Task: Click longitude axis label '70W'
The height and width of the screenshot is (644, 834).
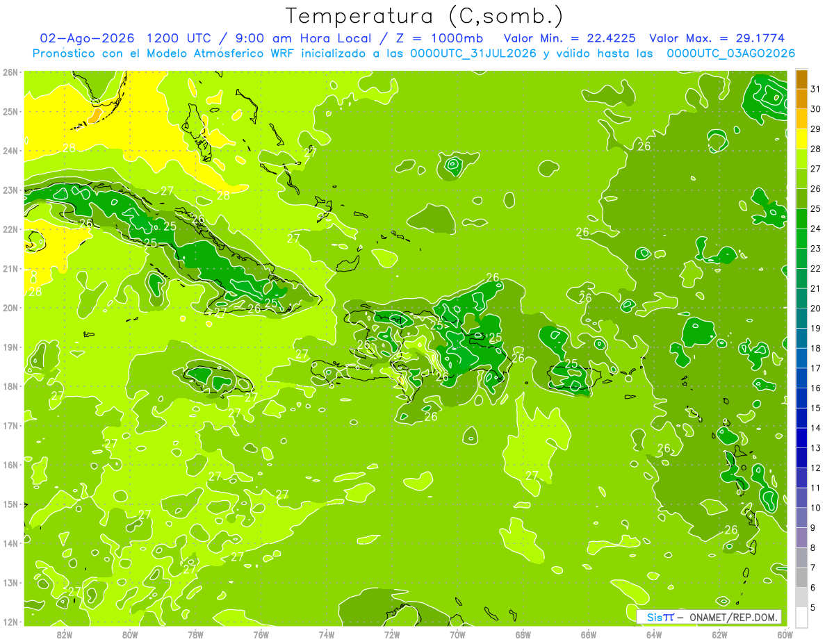Action: point(457,634)
